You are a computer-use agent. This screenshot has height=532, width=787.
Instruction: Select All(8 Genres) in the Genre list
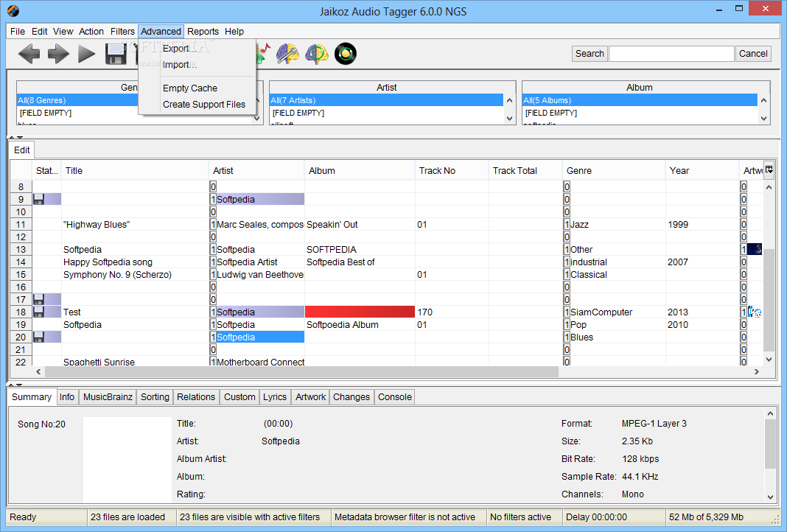(x=78, y=100)
